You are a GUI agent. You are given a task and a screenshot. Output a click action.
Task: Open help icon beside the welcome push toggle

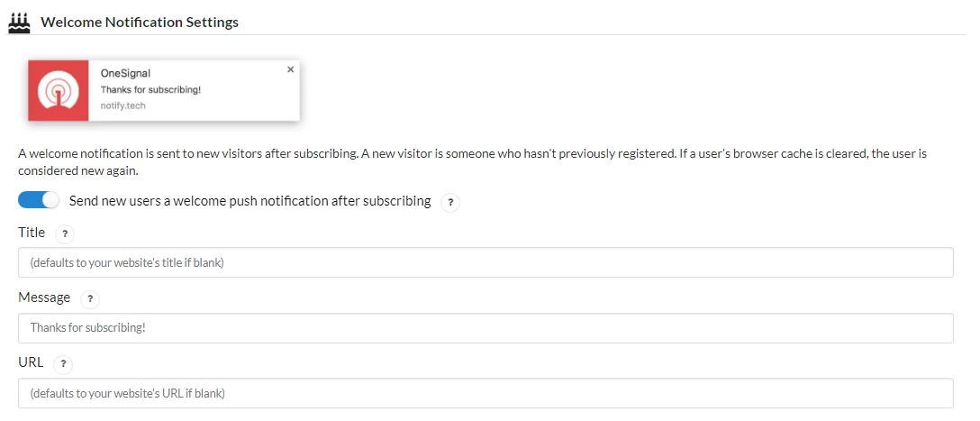tap(450, 203)
